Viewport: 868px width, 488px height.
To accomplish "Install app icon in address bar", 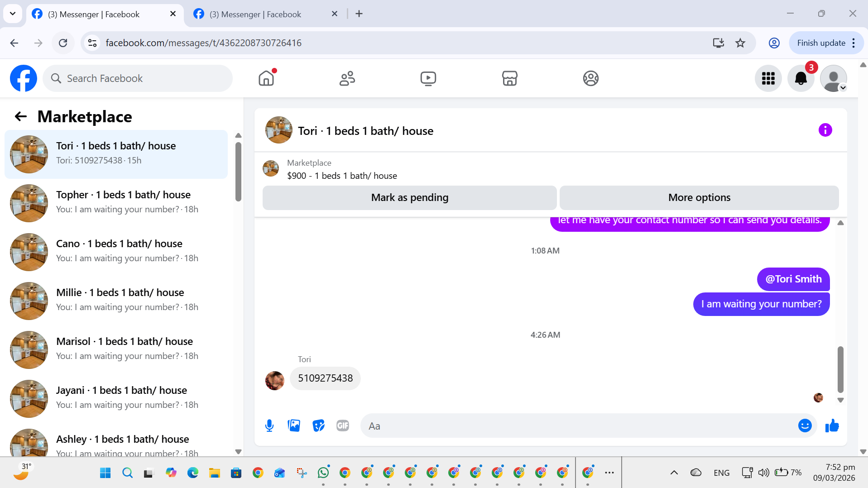I will pyautogui.click(x=718, y=43).
